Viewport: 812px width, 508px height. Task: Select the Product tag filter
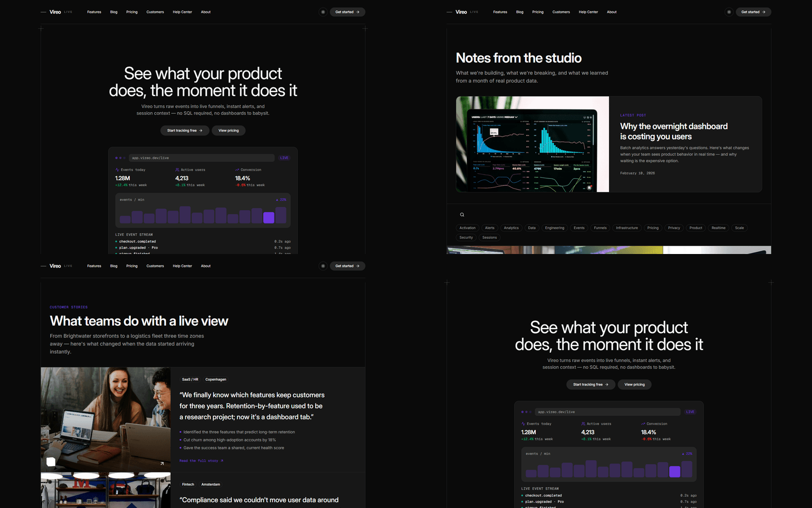(x=696, y=228)
